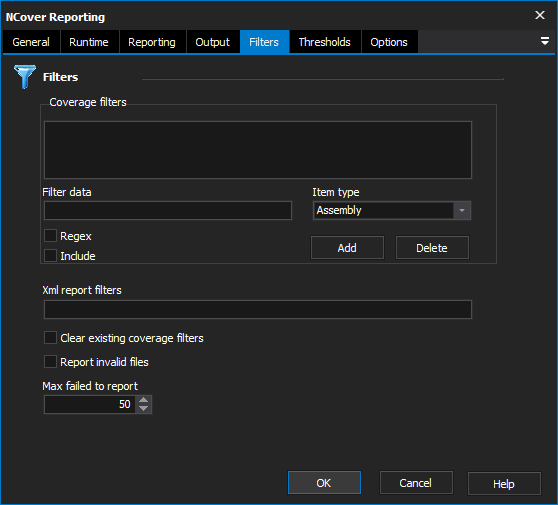
Task: Switch to the Options tab
Action: pyautogui.click(x=389, y=42)
